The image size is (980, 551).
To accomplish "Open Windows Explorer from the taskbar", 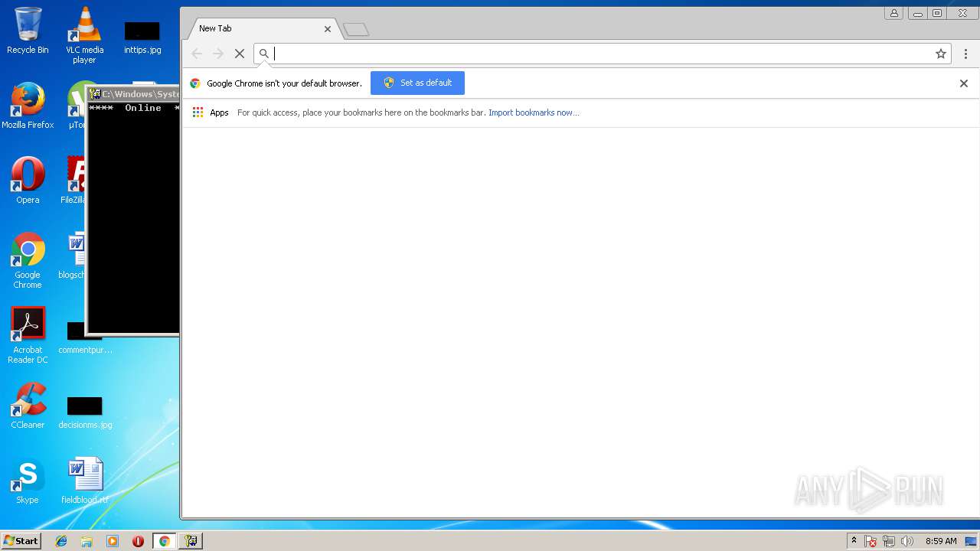I will point(87,541).
